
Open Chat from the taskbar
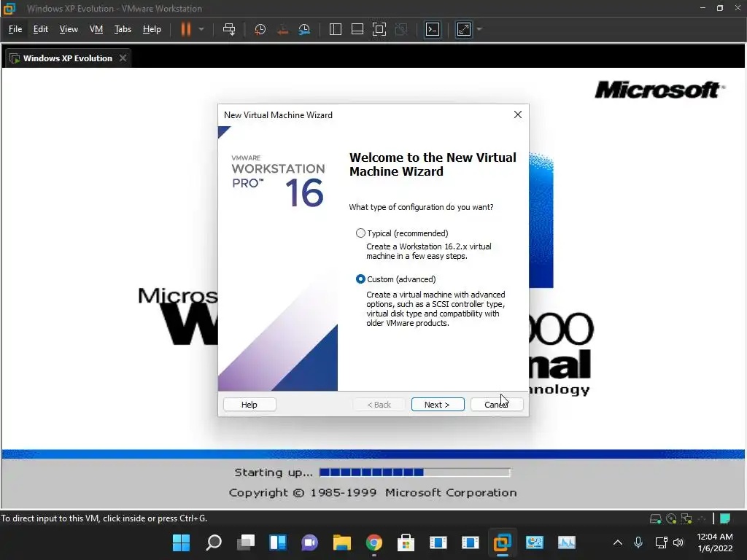(309, 542)
